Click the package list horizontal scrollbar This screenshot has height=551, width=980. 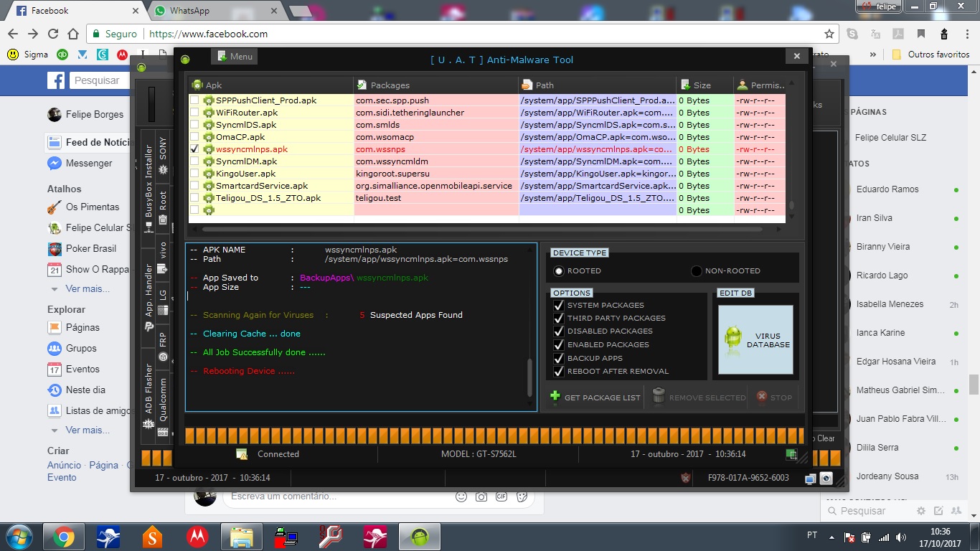[x=487, y=230]
